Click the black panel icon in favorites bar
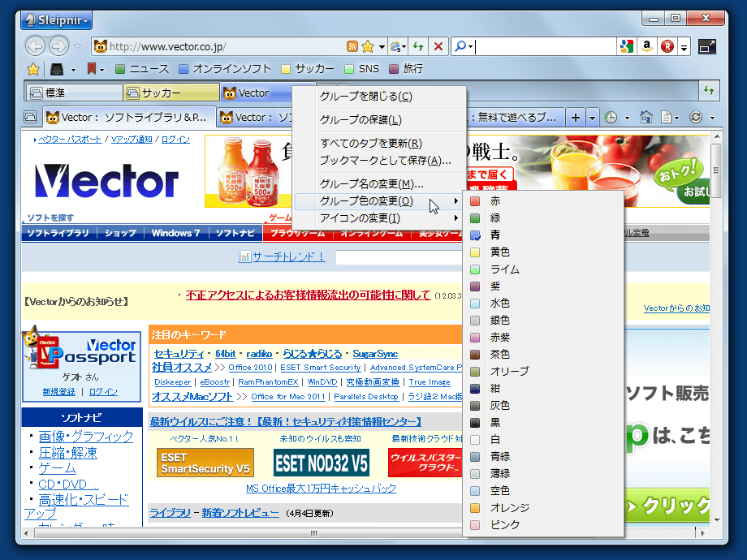 (57, 70)
